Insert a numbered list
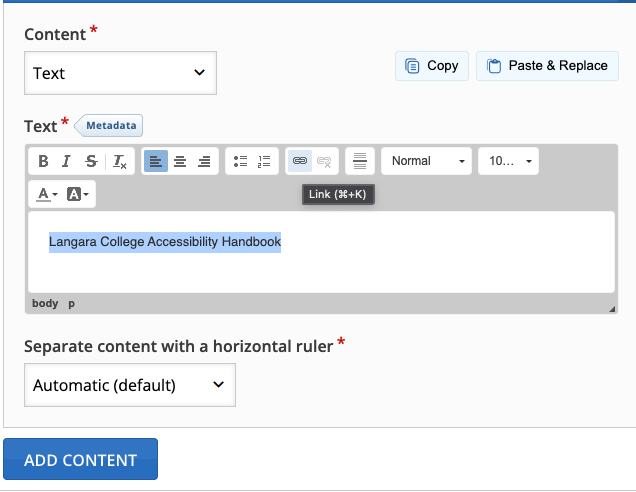Screen dimensions: 636x492 264,161
